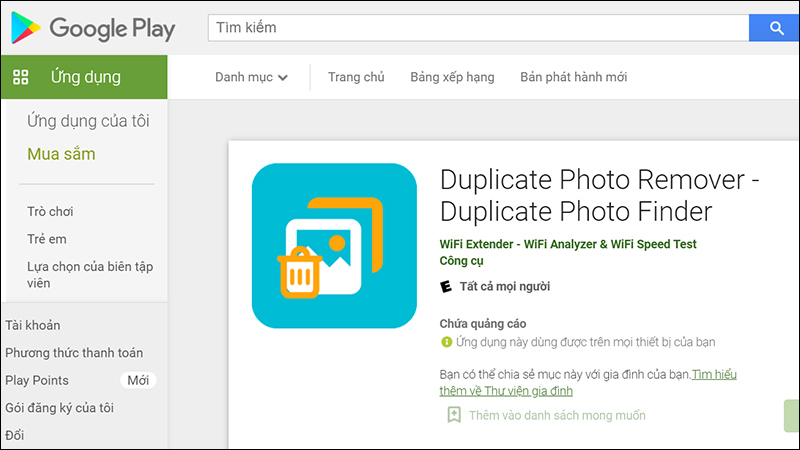Click the blue search magnifier button
This screenshot has height=450, width=800.
pos(774,28)
